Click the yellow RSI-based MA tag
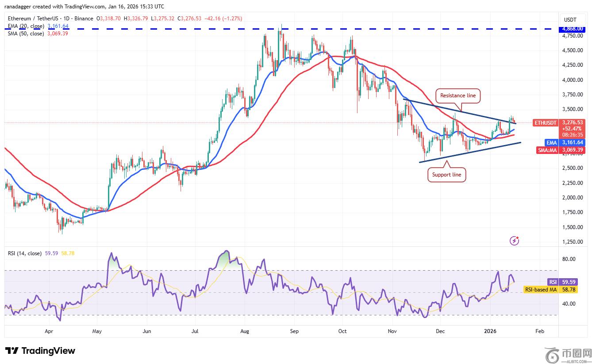 point(540,289)
